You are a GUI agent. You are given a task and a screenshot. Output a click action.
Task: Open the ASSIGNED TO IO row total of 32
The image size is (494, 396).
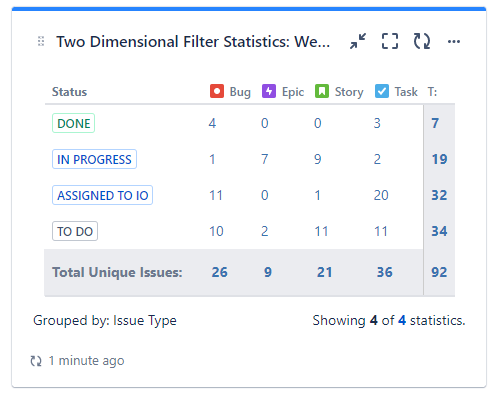(x=439, y=195)
